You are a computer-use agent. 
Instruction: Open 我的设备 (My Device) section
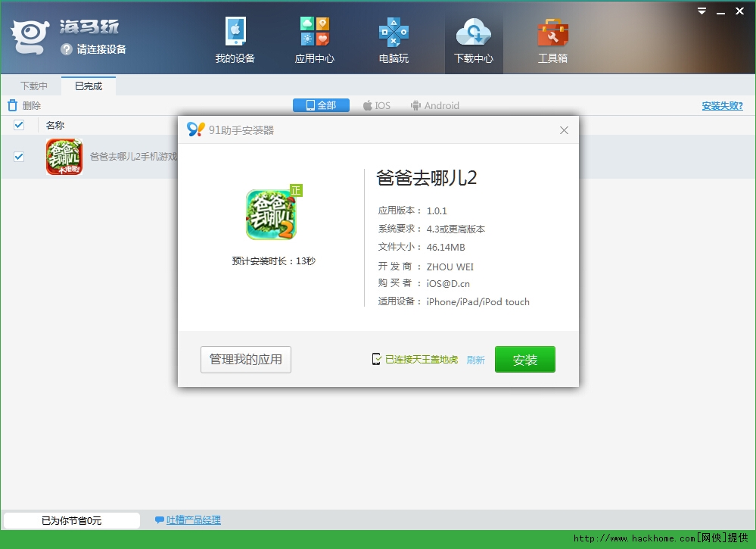[235, 40]
